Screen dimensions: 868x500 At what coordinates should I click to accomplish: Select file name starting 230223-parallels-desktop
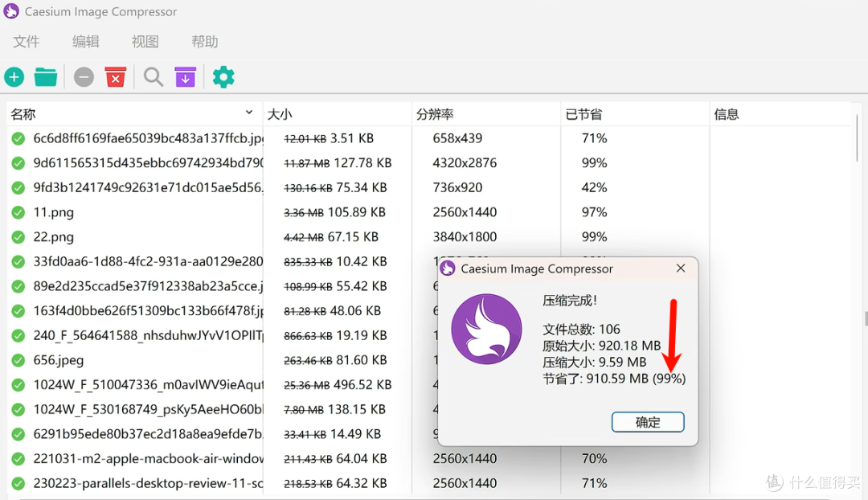tap(149, 483)
